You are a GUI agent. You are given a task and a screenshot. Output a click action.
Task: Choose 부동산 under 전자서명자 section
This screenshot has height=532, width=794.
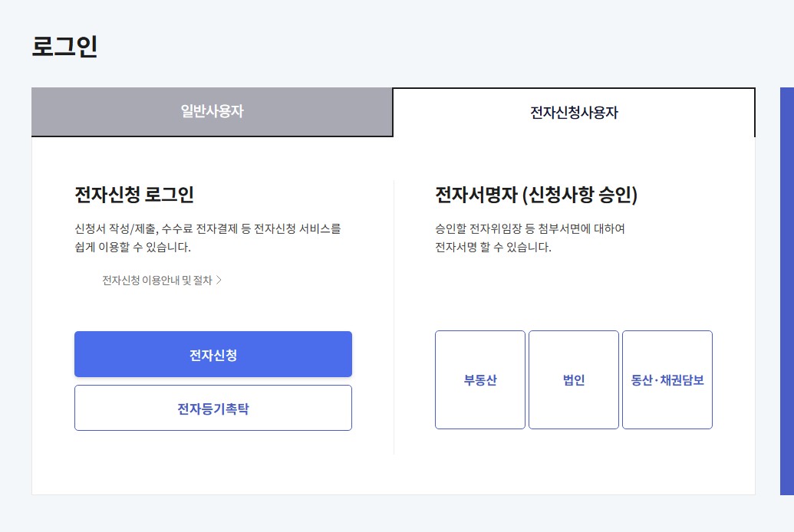pyautogui.click(x=479, y=379)
